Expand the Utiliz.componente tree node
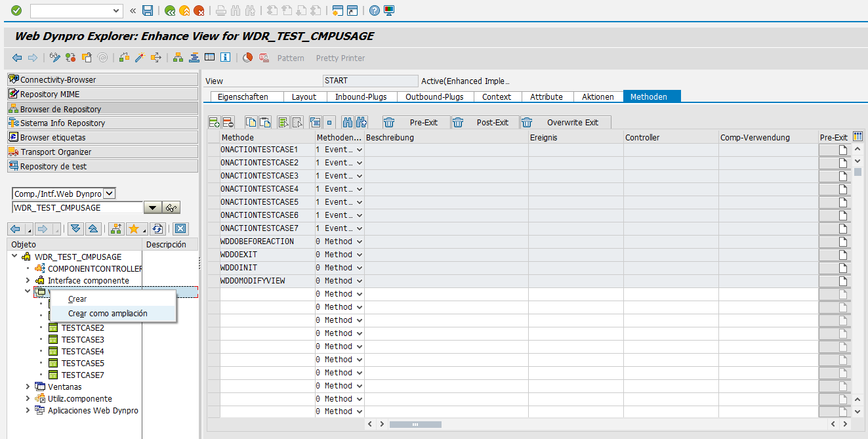This screenshot has height=439, width=868. [28, 398]
